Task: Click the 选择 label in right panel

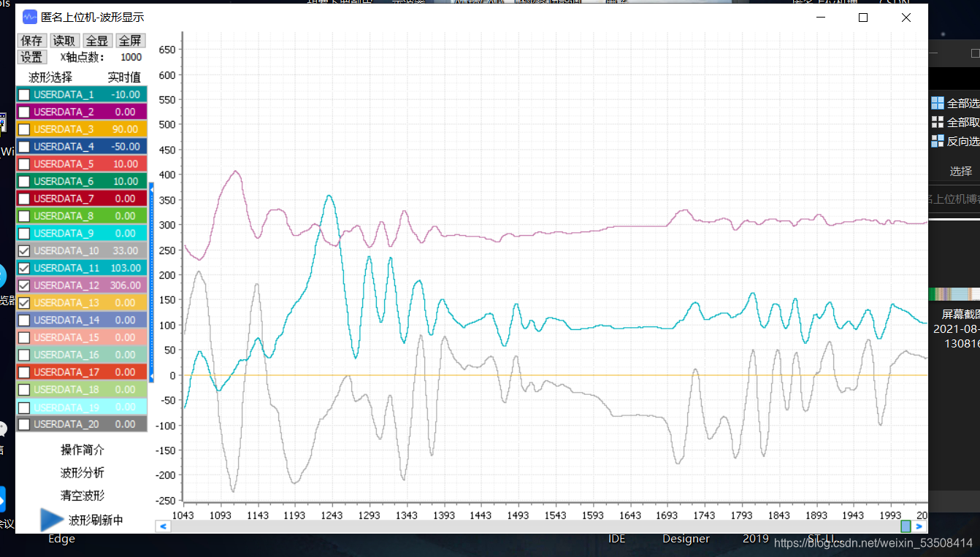Action: point(961,172)
